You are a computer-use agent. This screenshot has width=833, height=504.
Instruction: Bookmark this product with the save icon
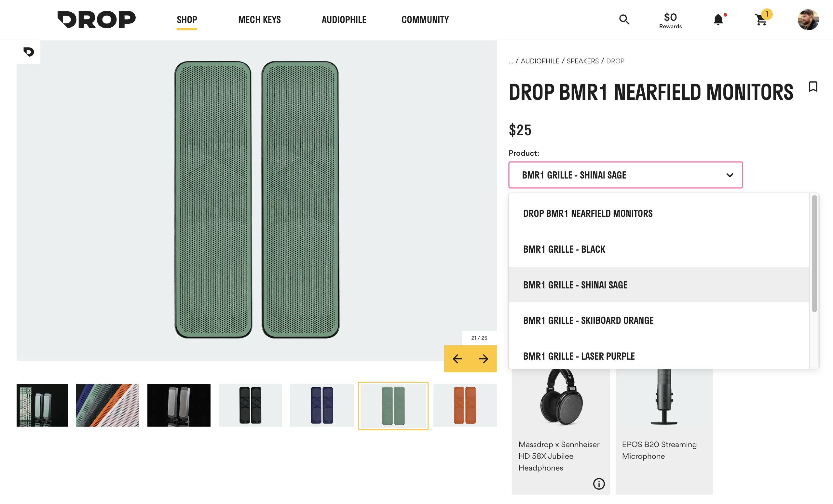click(x=813, y=86)
